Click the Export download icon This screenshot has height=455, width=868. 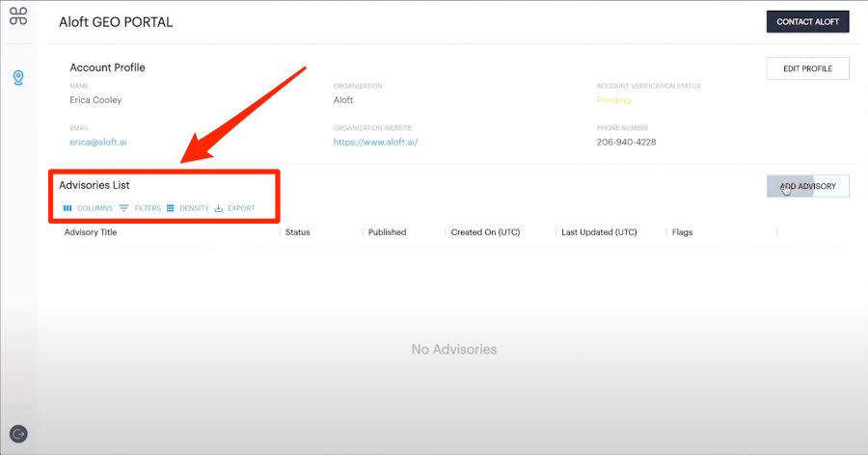(219, 208)
